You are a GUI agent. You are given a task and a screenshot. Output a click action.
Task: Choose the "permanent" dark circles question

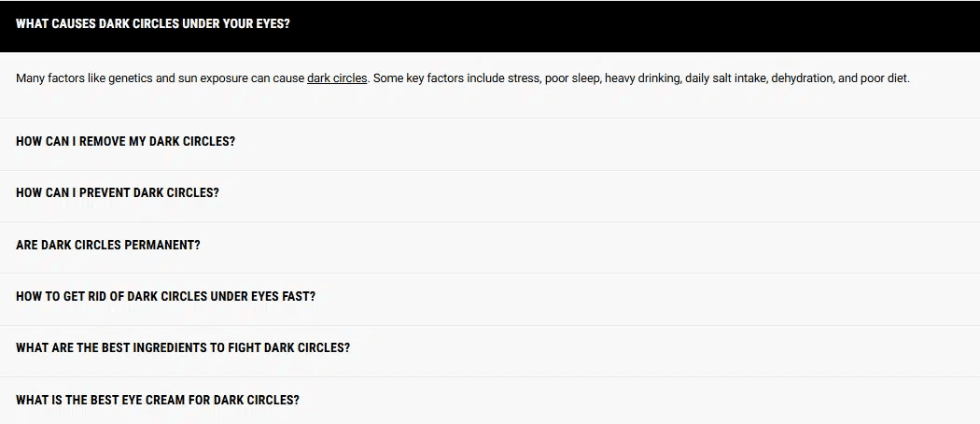(108, 245)
